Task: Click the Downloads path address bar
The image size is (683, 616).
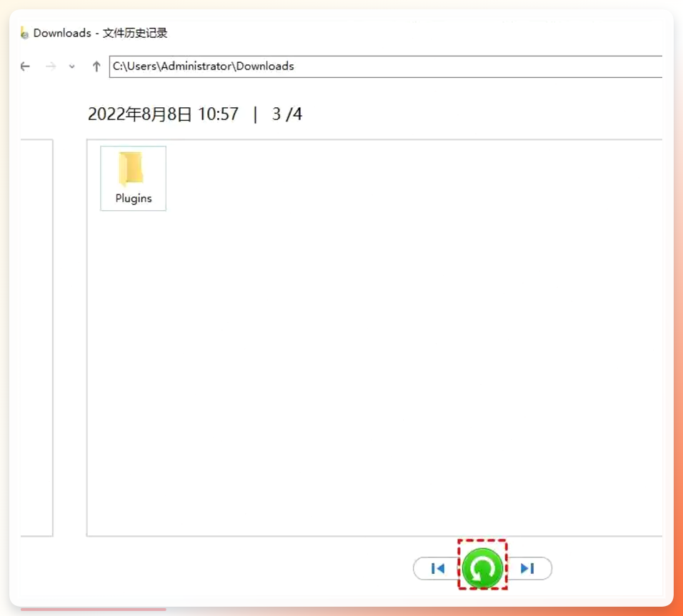Action: tap(386, 66)
